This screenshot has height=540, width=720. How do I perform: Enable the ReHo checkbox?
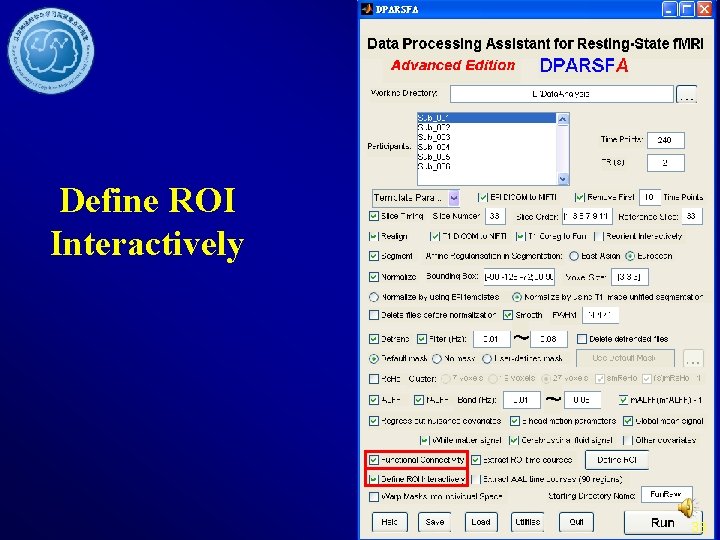click(374, 379)
